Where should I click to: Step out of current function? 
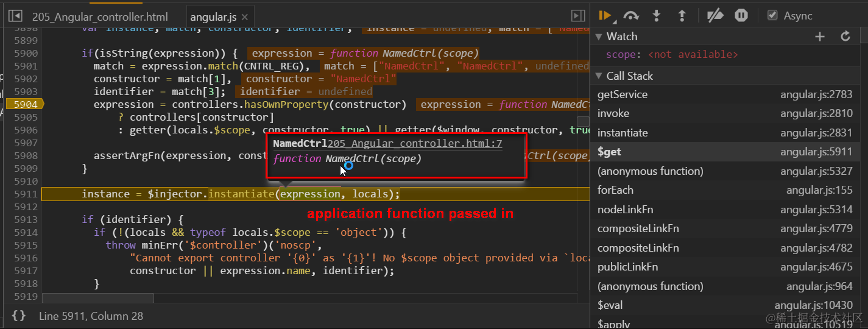tap(682, 16)
